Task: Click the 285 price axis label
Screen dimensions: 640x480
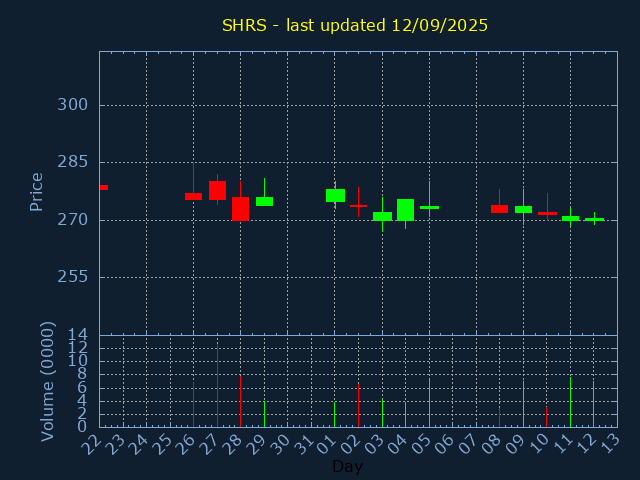Action: coord(72,162)
